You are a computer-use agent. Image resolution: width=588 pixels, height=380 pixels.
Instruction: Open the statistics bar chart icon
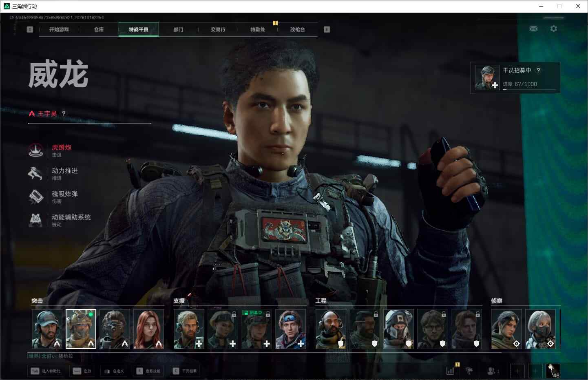point(450,371)
